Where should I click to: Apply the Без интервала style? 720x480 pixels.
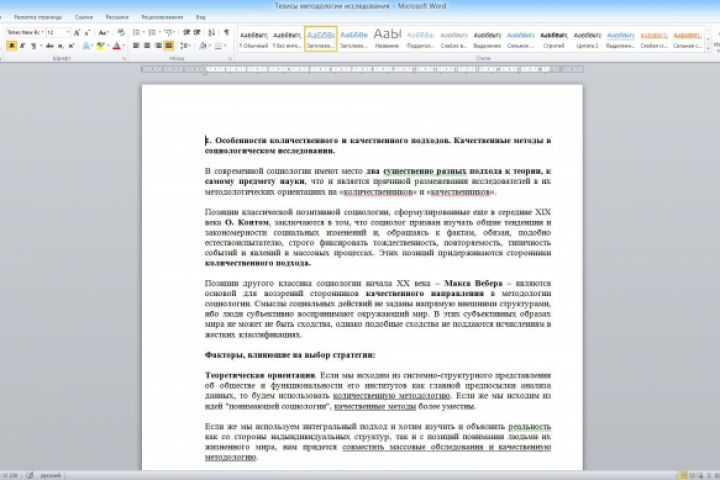(287, 39)
